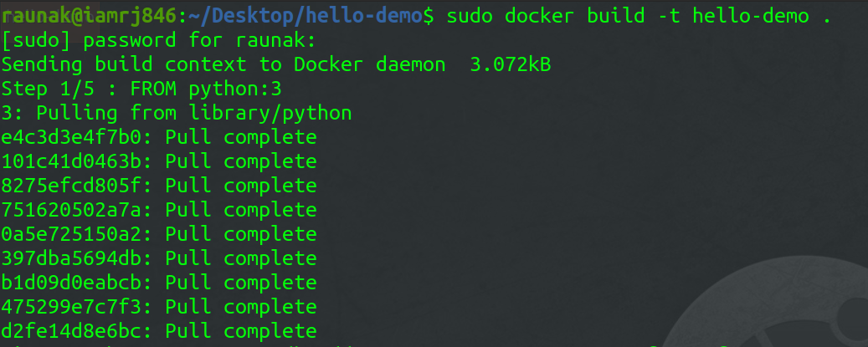Click layer hash d2fe14d8e6bc
868x347 pixels.
pyautogui.click(x=79, y=330)
